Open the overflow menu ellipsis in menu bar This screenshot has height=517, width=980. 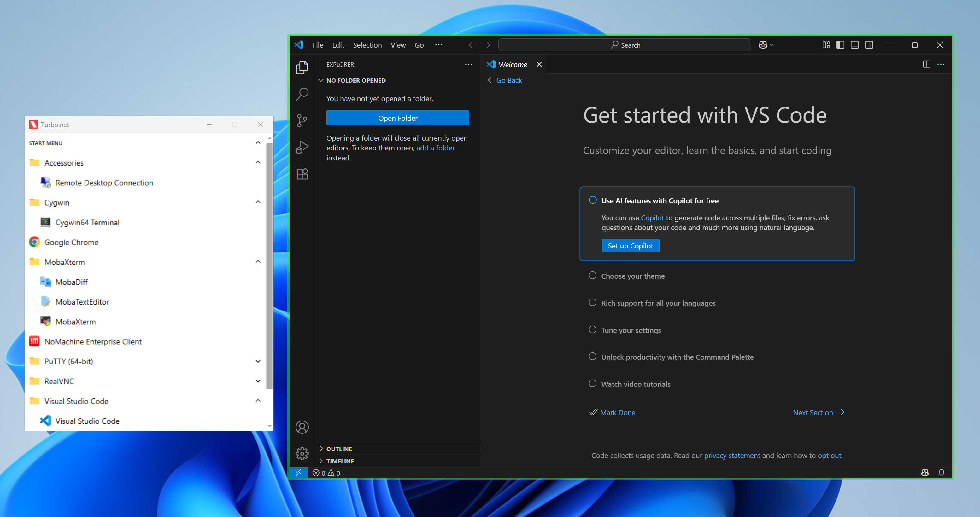(x=439, y=45)
